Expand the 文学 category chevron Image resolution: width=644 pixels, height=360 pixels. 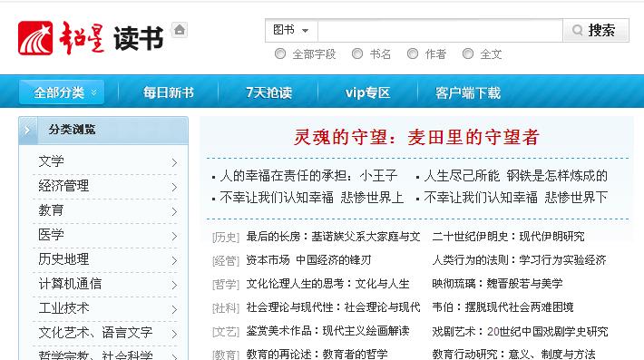click(x=174, y=162)
